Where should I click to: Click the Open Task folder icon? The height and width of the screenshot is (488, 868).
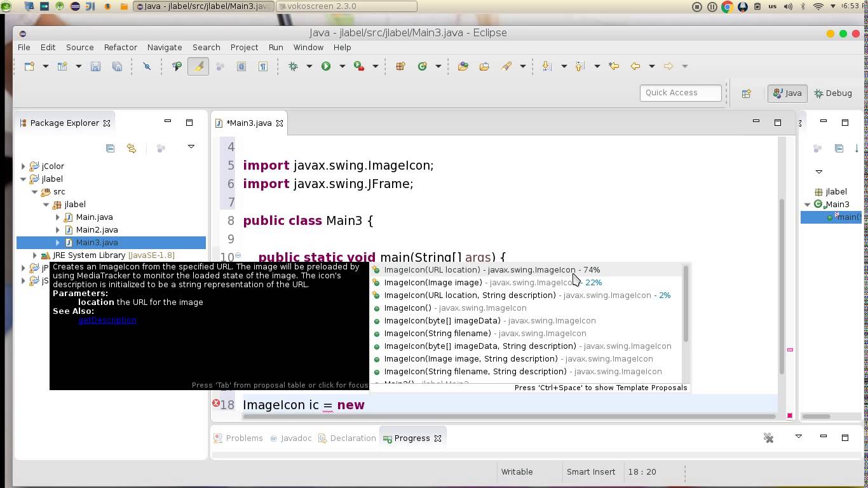pyautogui.click(x=484, y=66)
